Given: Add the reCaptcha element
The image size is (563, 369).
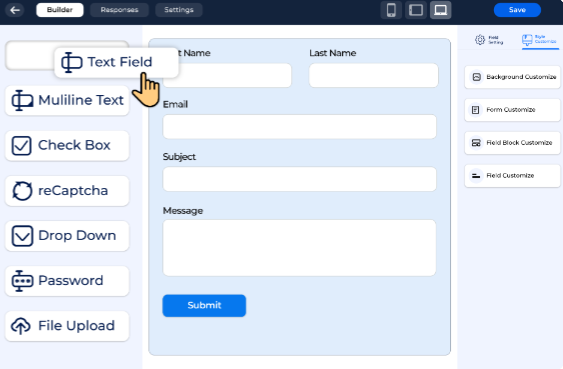Looking at the screenshot, I should click(x=67, y=191).
